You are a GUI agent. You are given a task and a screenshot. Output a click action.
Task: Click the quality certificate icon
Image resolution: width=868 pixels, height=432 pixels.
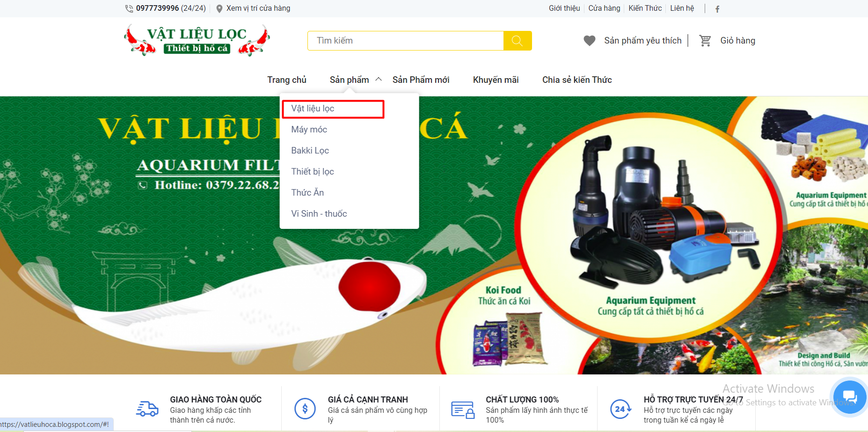[463, 410]
